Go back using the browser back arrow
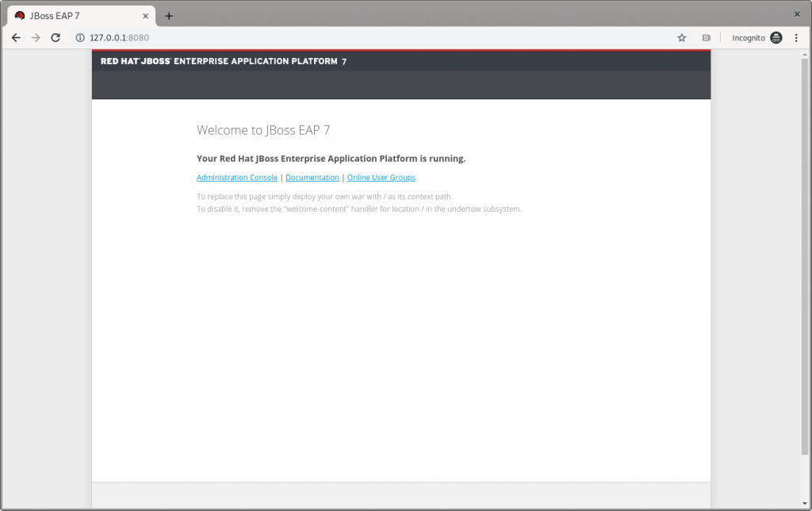 point(16,37)
